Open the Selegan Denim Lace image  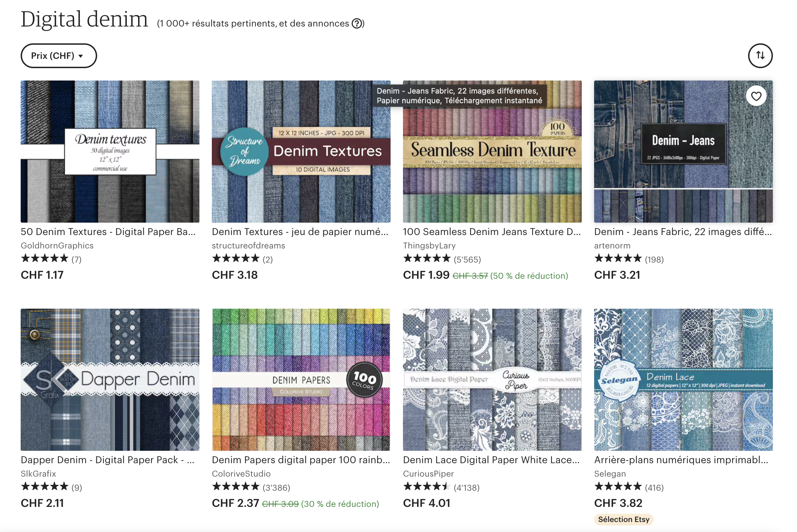point(683,380)
